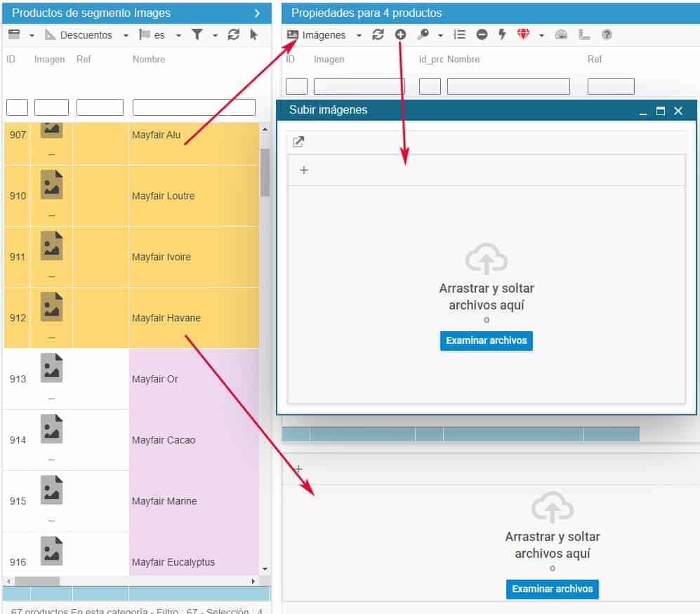Open the Descuentos view menu

86,34
